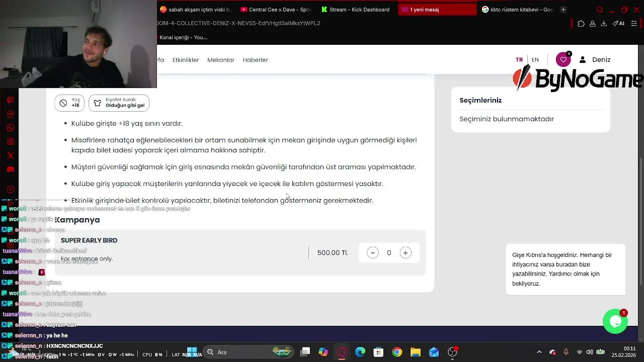
Task: Open Discord in the browser sidebar
Action: click(10, 169)
